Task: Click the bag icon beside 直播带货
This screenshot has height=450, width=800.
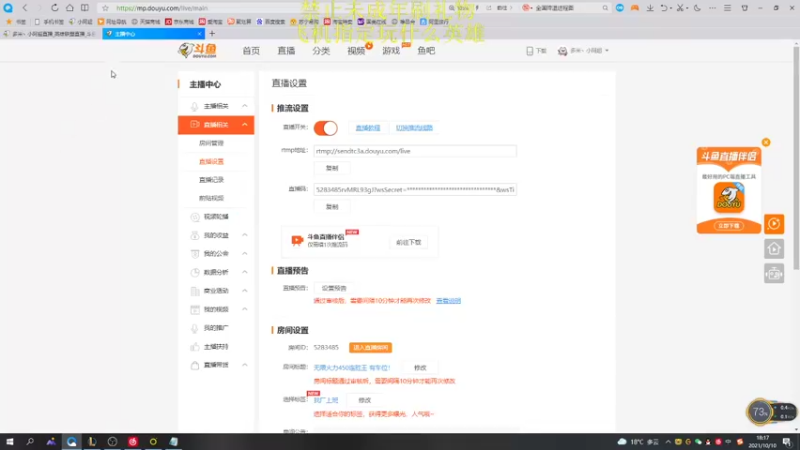Action: coord(194,365)
